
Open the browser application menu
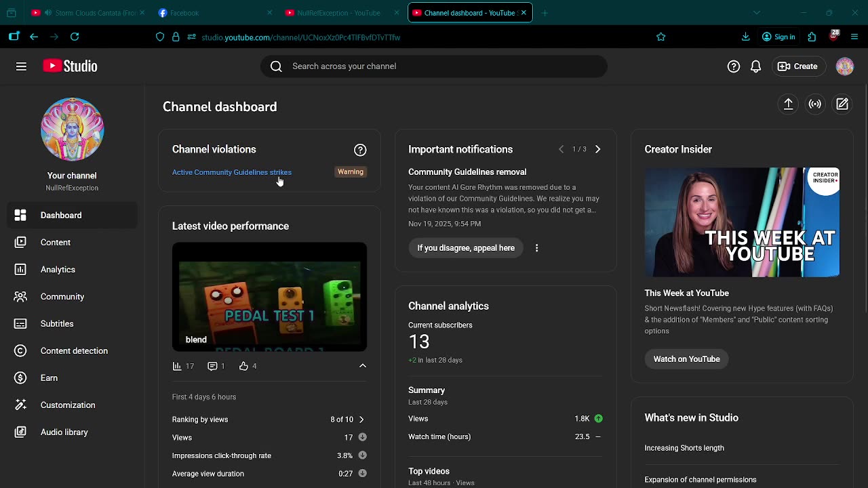[854, 37]
